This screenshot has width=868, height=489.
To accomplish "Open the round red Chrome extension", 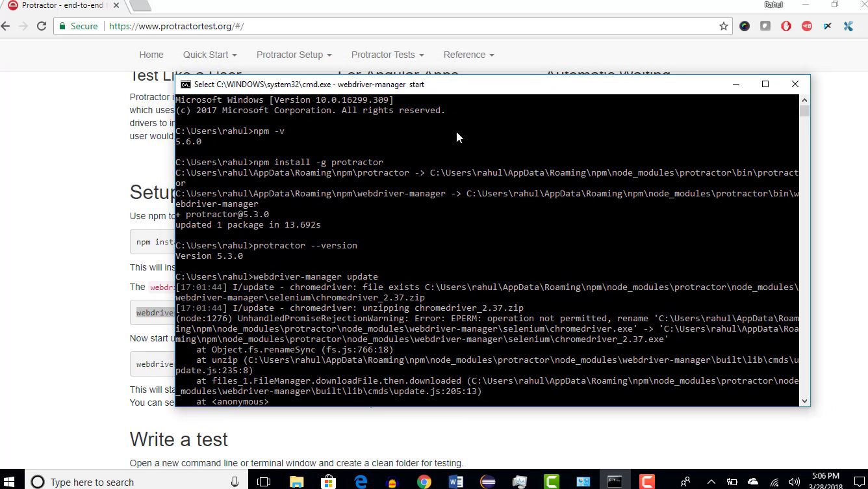I will (807, 26).
